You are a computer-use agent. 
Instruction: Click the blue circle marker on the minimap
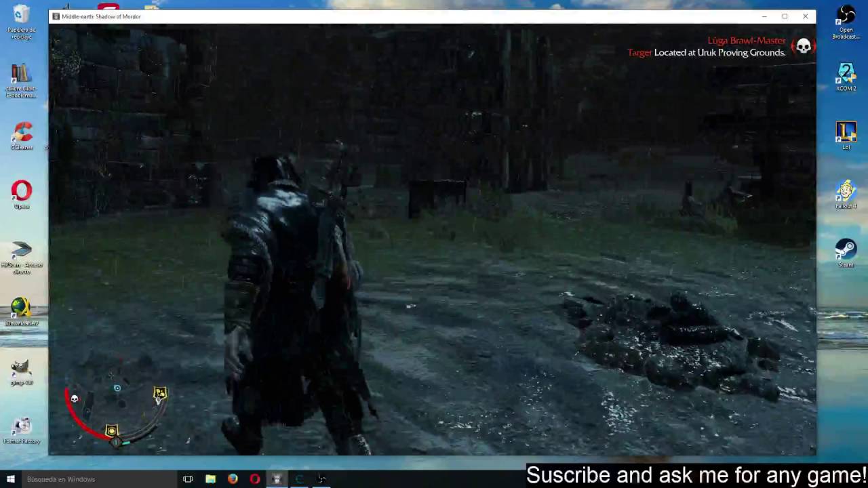(117, 388)
